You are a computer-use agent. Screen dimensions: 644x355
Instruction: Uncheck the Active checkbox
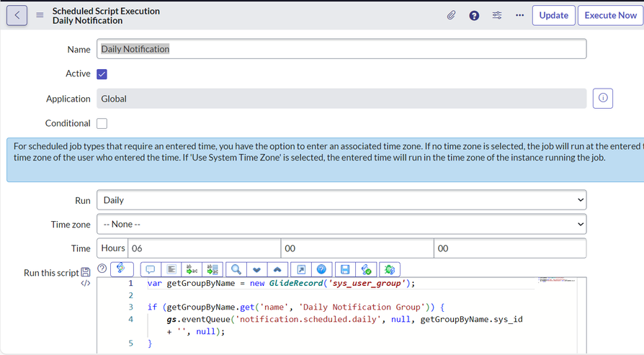[102, 74]
